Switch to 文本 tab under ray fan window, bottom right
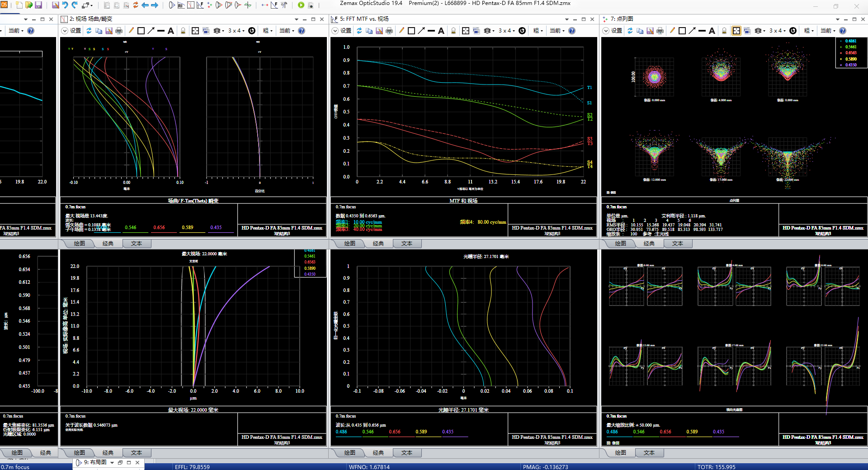Screen dimensions: 868x470 (649, 453)
